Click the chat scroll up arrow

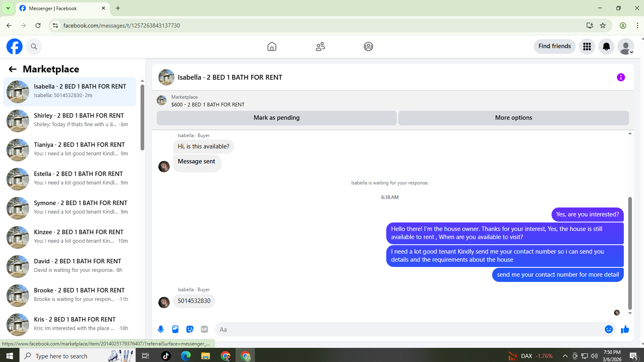[x=630, y=133]
